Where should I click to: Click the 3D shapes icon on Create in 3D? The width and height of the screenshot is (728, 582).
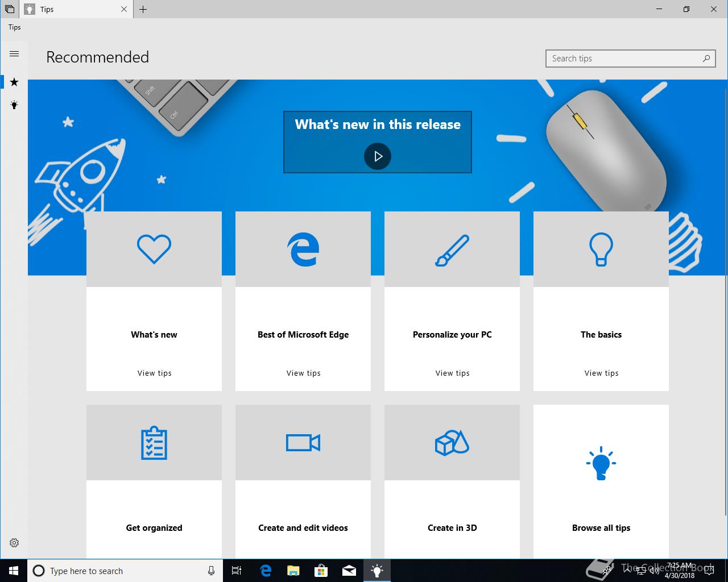pos(452,442)
